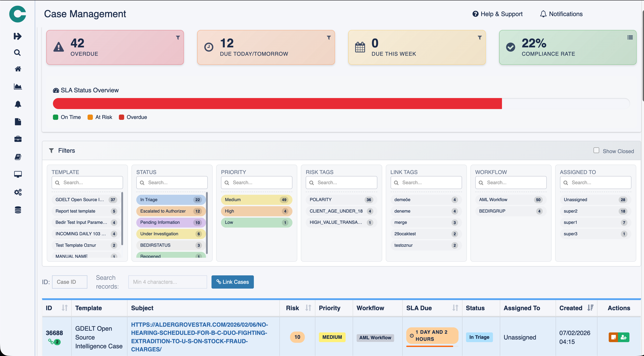The height and width of the screenshot is (356, 644).
Task: Enable the Show Closed checkbox
Action: 596,150
